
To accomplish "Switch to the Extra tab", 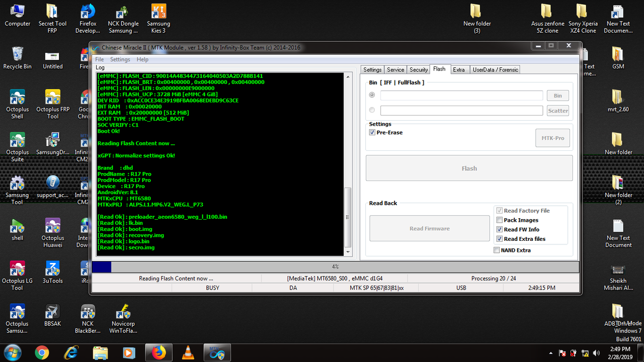I will pyautogui.click(x=459, y=70).
